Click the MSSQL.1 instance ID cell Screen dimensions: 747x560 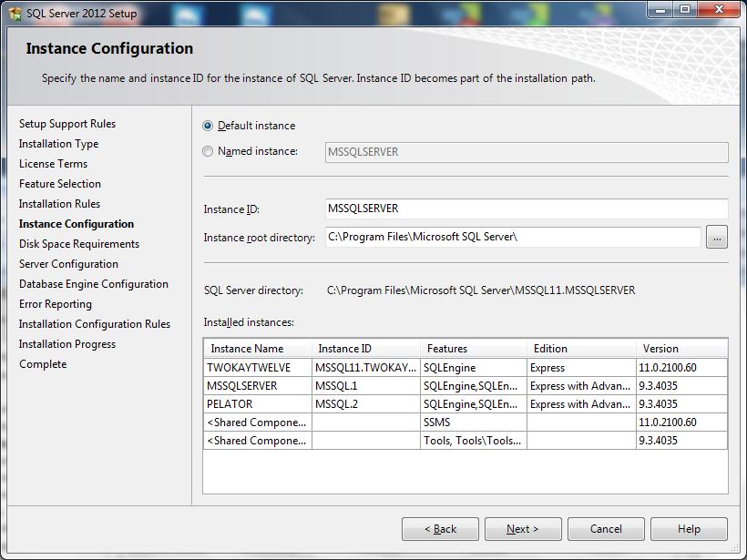tap(366, 386)
